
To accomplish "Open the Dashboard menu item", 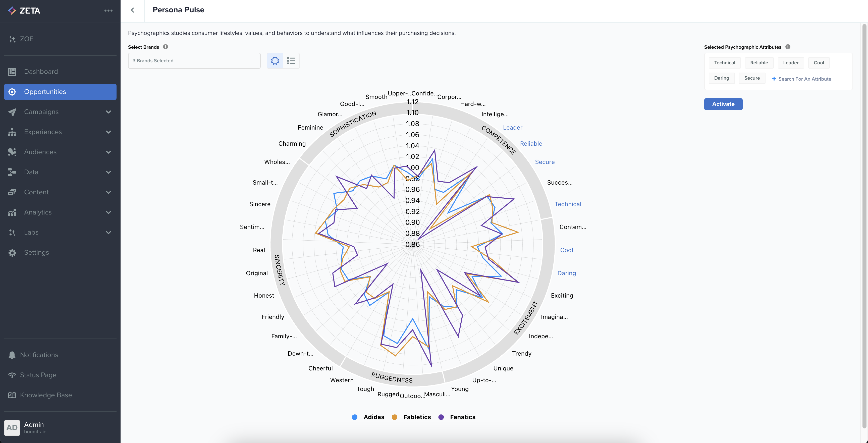I will (x=41, y=71).
